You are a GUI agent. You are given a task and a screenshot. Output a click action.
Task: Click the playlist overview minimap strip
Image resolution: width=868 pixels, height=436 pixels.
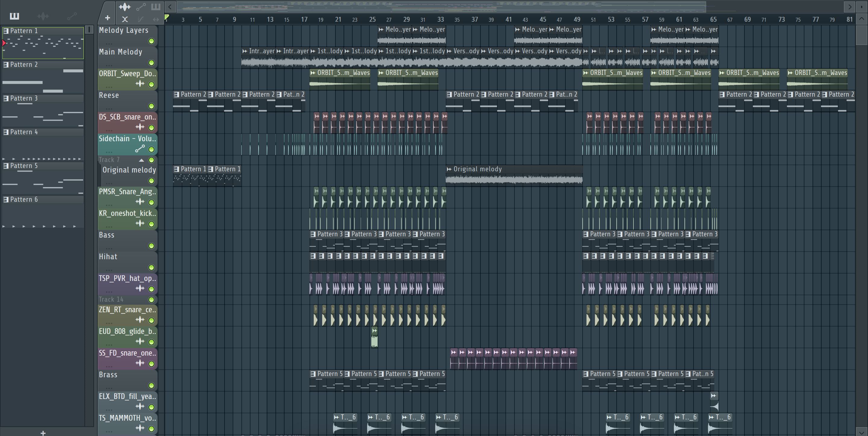pos(442,6)
